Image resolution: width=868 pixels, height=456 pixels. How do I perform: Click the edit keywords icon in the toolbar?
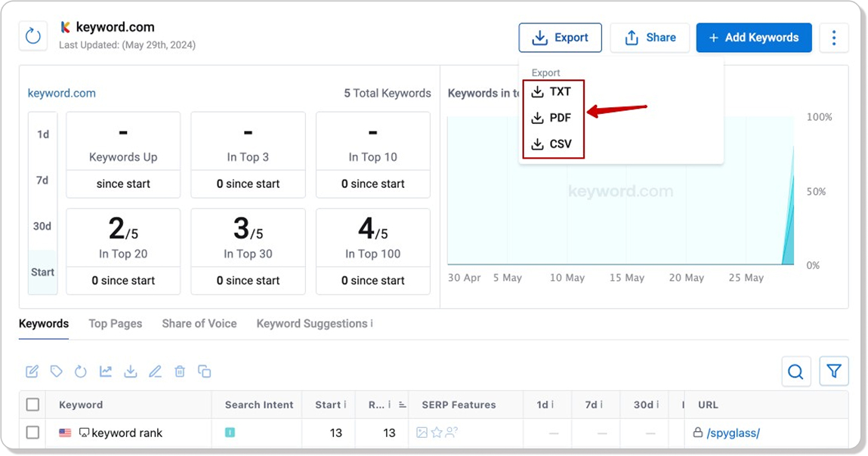pyautogui.click(x=32, y=371)
